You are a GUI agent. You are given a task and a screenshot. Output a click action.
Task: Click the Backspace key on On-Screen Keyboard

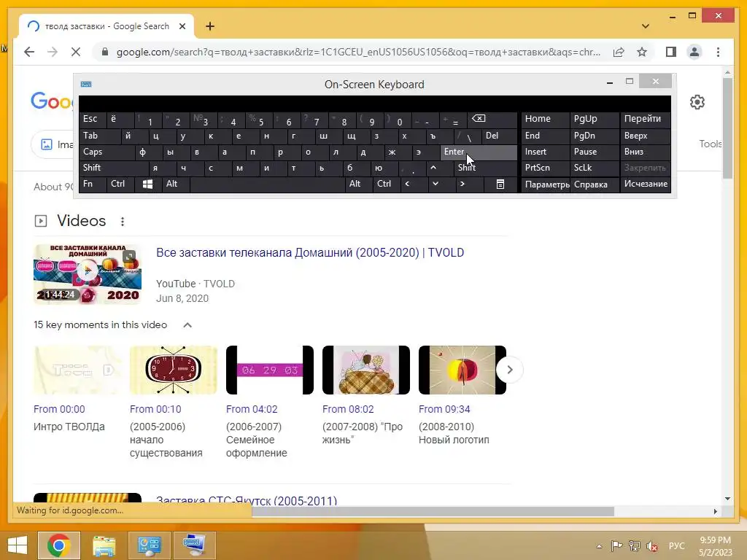(493, 120)
